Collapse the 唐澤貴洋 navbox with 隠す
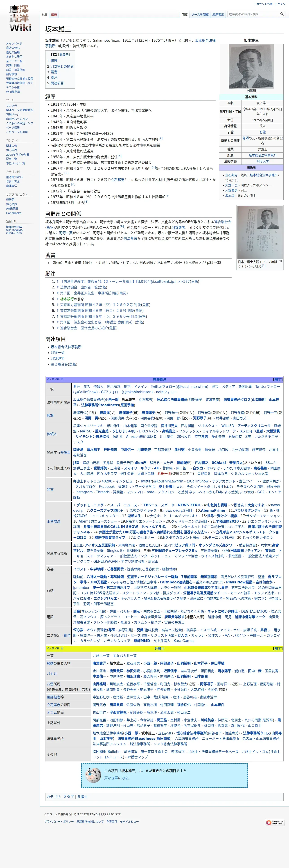 tap(278, 379)
